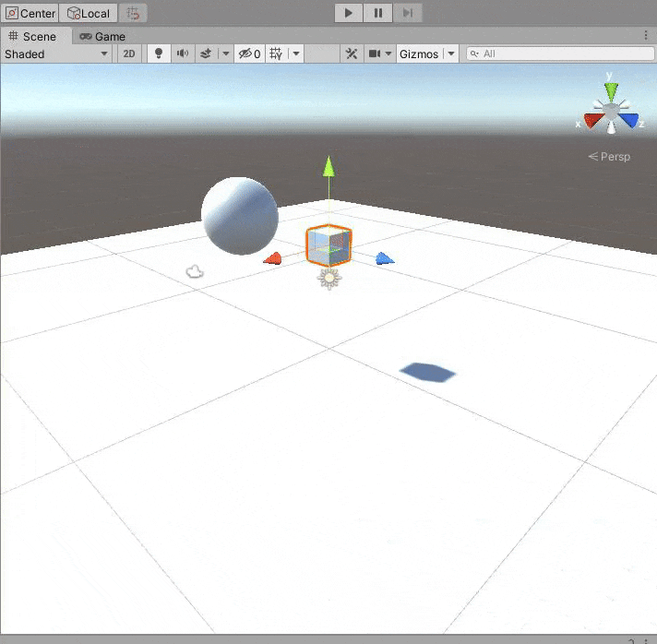
Task: Toggle 2D scene view mode
Action: tap(128, 54)
